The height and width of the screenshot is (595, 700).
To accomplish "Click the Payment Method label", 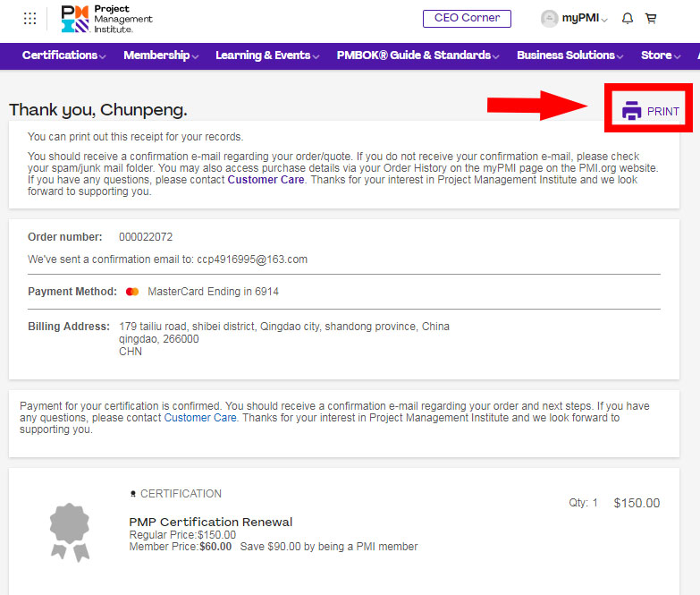I will click(x=72, y=292).
